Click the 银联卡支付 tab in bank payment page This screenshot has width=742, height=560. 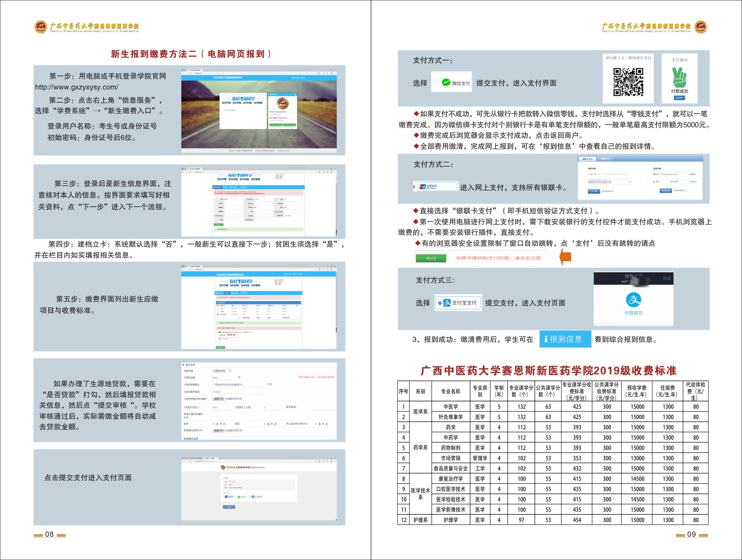(x=587, y=159)
